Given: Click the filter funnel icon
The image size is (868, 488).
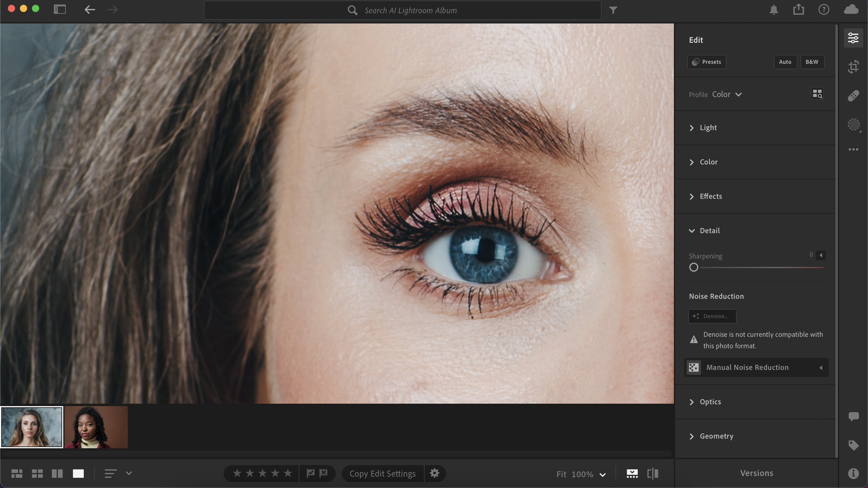Looking at the screenshot, I should (x=613, y=10).
